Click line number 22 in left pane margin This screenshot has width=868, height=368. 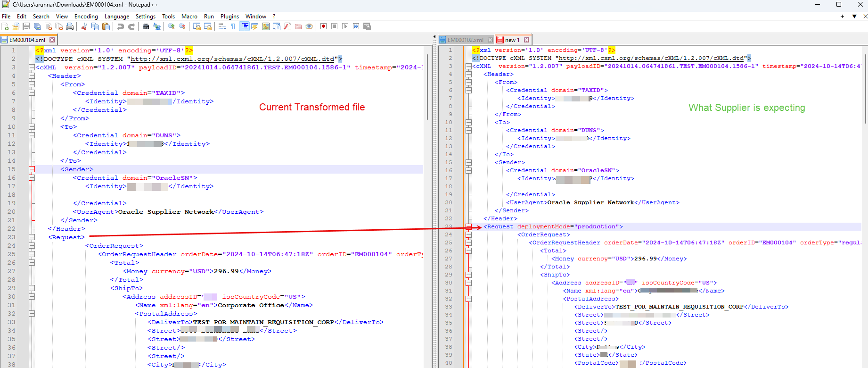point(11,229)
